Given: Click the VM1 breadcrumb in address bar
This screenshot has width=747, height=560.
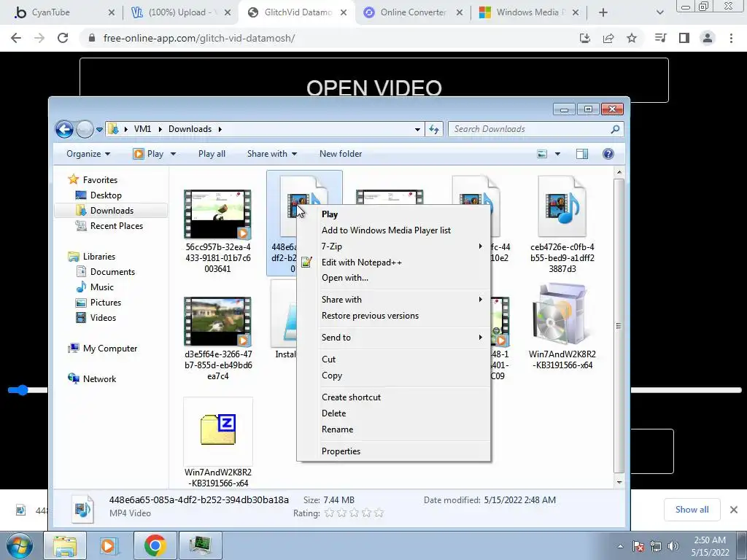Looking at the screenshot, I should [x=142, y=129].
